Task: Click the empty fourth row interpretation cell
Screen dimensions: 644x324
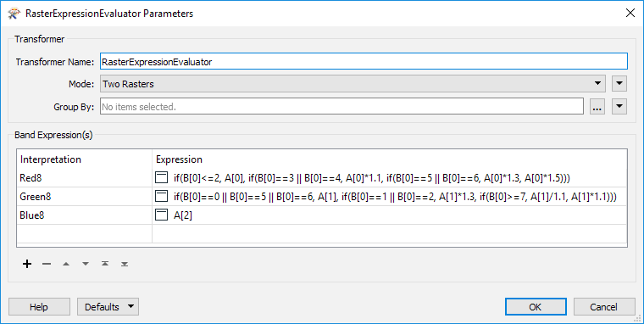Action: tap(84, 233)
